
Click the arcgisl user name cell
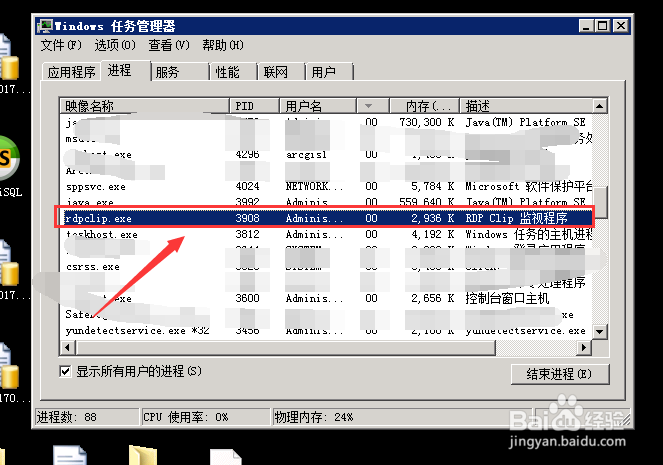coord(307,155)
